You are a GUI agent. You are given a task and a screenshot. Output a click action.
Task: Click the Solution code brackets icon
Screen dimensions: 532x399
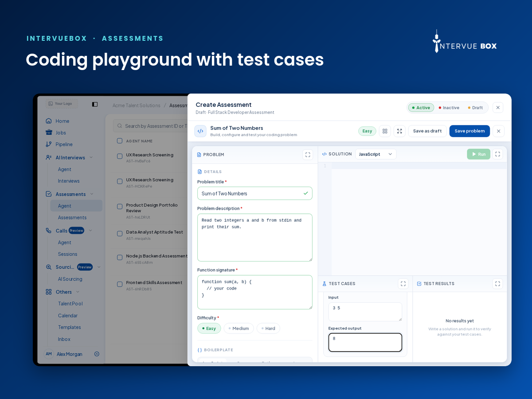click(325, 154)
